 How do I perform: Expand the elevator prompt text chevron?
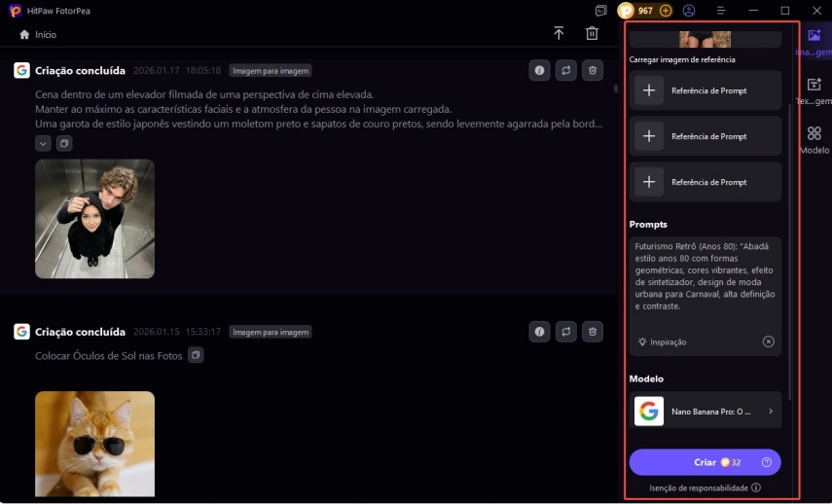tap(43, 143)
